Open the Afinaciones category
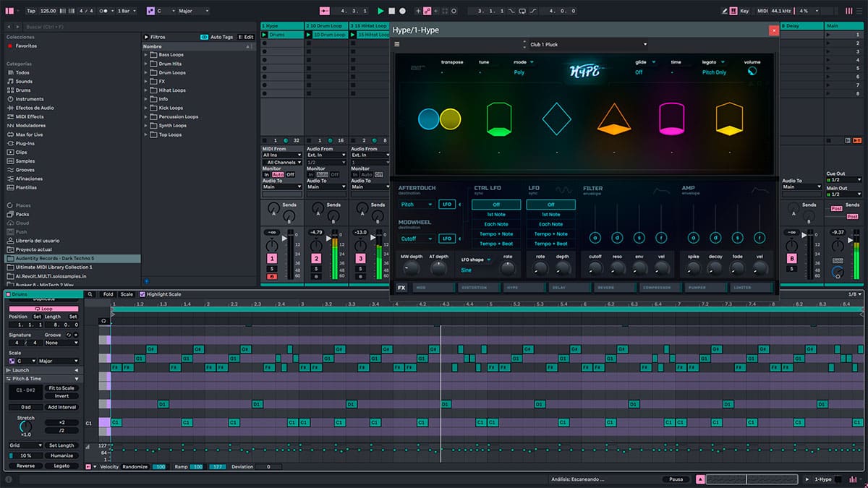 pos(29,179)
